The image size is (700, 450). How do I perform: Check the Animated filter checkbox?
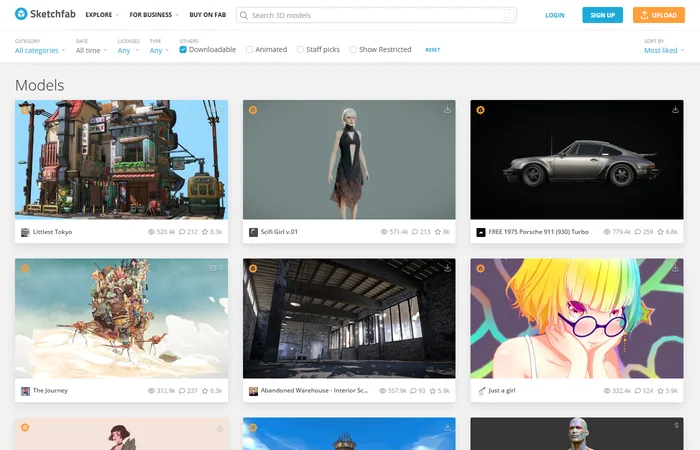tap(250, 50)
